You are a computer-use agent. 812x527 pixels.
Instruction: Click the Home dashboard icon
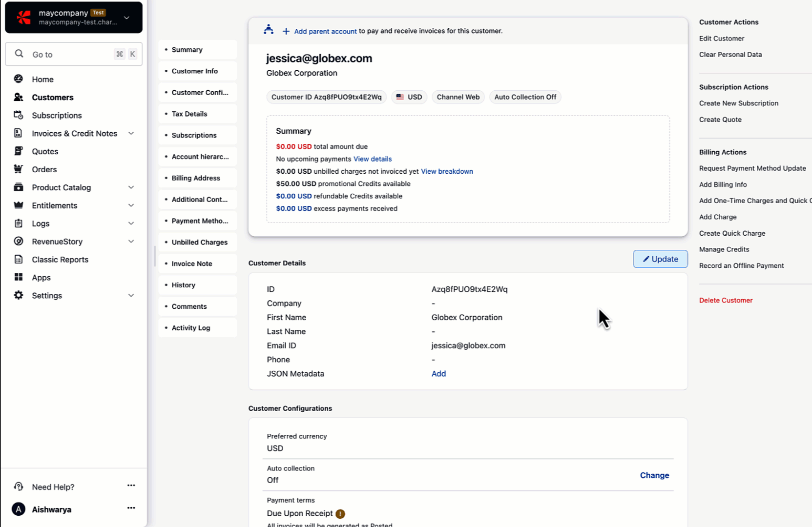[x=19, y=79]
